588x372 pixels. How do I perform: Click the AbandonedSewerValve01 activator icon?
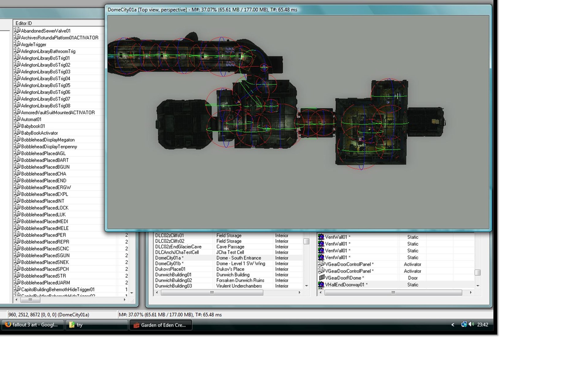click(17, 31)
